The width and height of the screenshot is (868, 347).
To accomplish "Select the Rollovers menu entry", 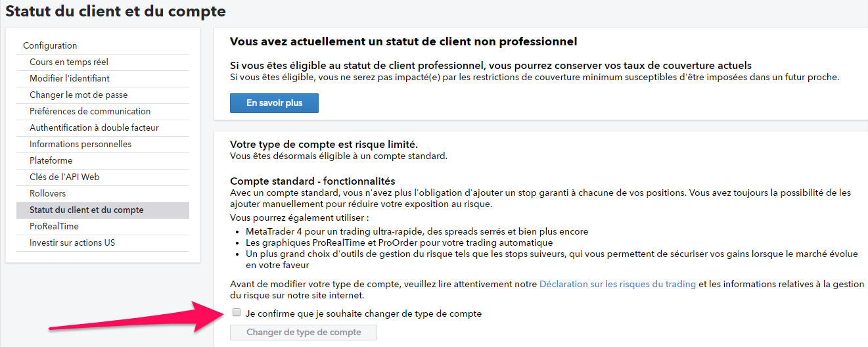I will pyautogui.click(x=48, y=193).
